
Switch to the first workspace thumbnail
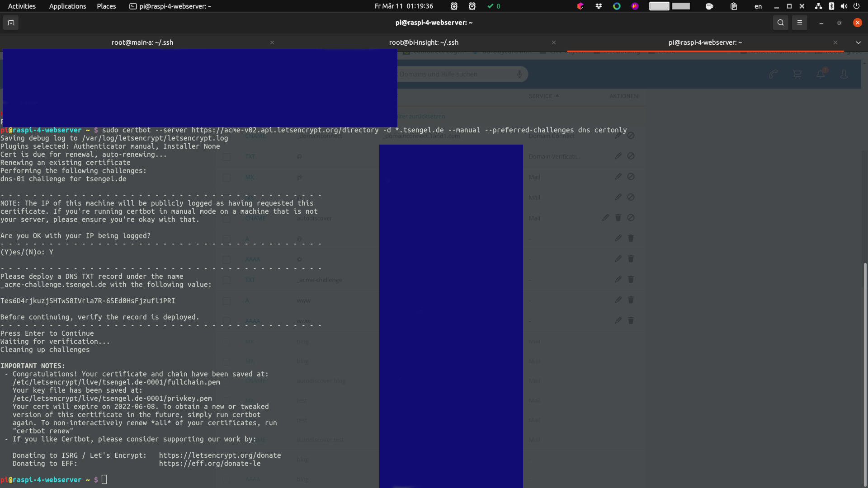coord(659,6)
